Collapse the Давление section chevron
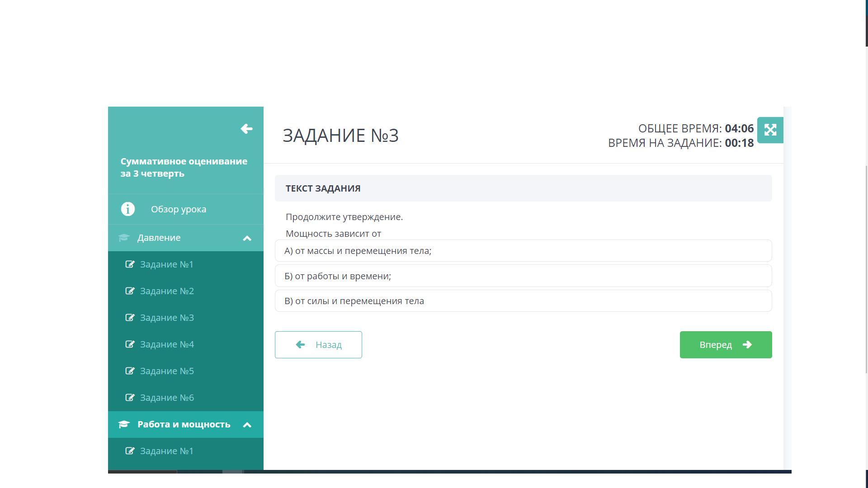This screenshot has height=488, width=868. [247, 238]
